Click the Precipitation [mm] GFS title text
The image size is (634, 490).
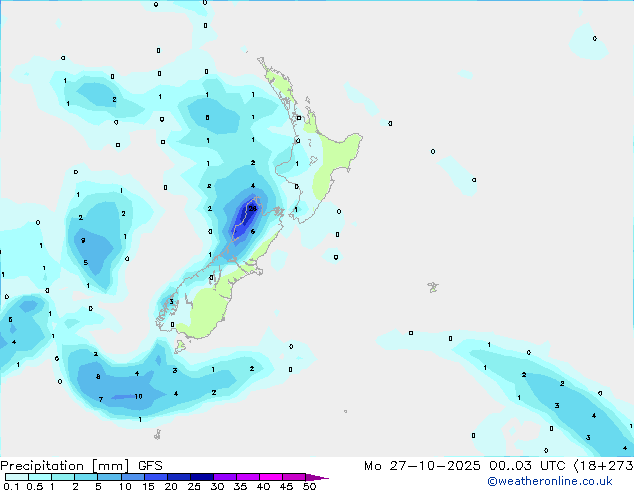click(81, 466)
